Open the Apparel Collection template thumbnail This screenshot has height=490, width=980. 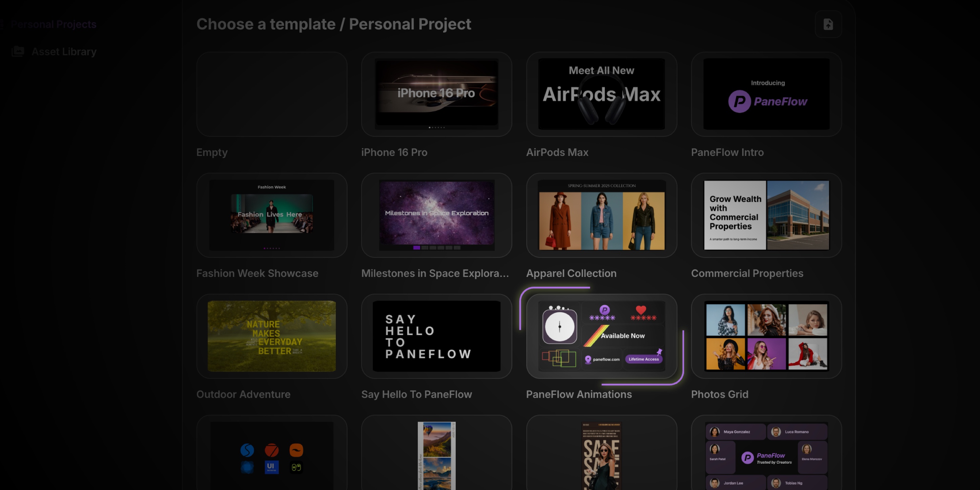pyautogui.click(x=601, y=215)
